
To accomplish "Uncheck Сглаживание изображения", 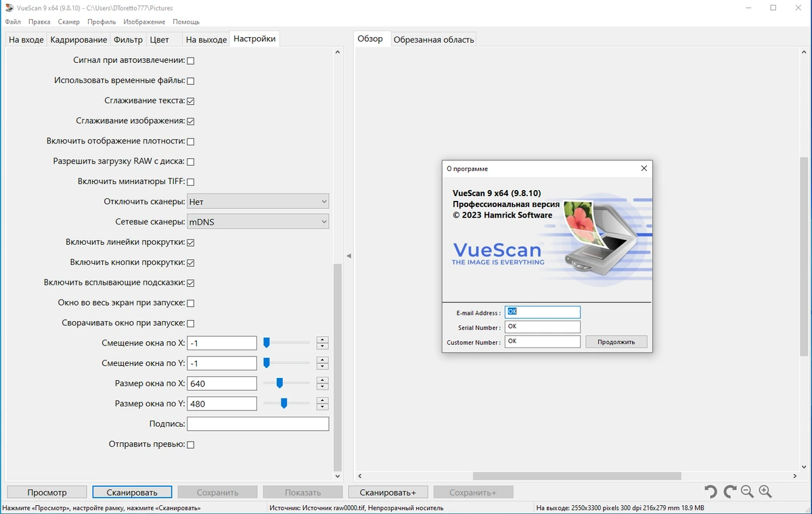I will 190,122.
